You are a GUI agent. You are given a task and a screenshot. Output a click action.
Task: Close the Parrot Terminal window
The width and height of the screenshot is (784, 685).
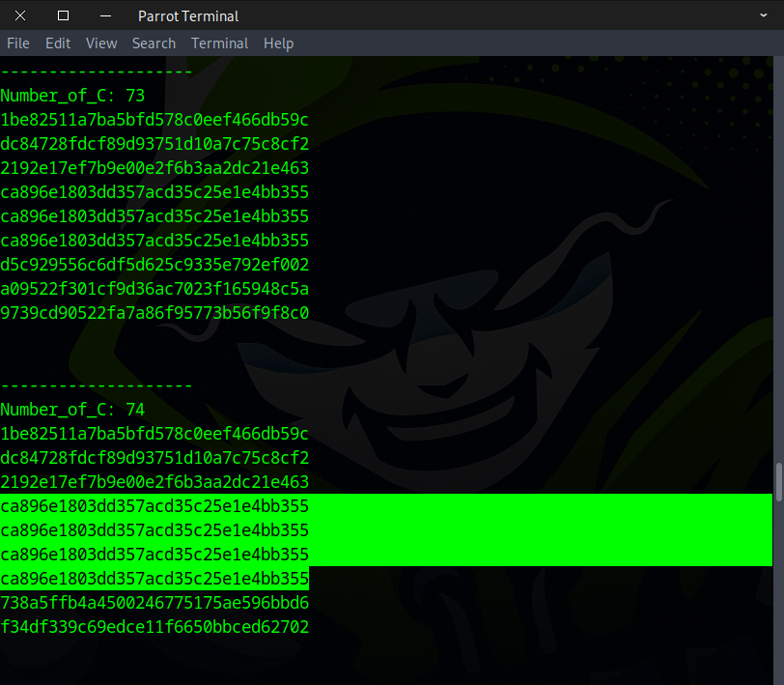tap(20, 15)
